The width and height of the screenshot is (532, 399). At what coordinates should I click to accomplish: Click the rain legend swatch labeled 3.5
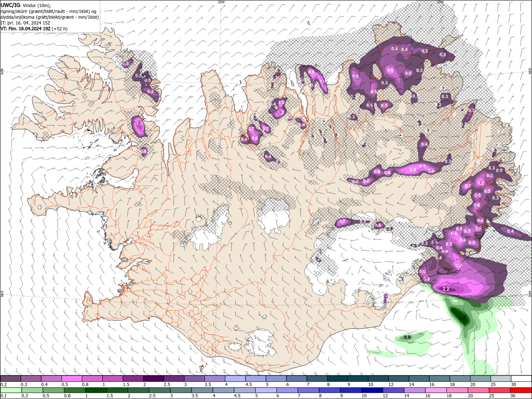click(x=202, y=390)
